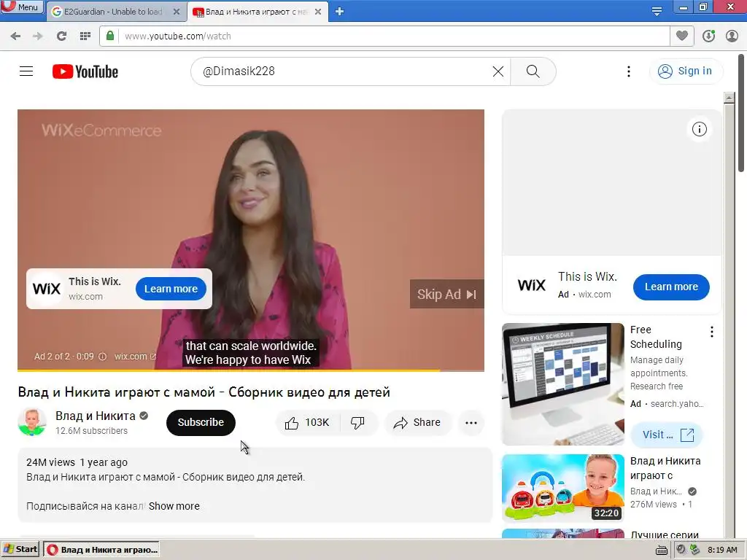Click the outer browser scrollbar thumb
The height and width of the screenshot is (560, 747).
point(741,113)
